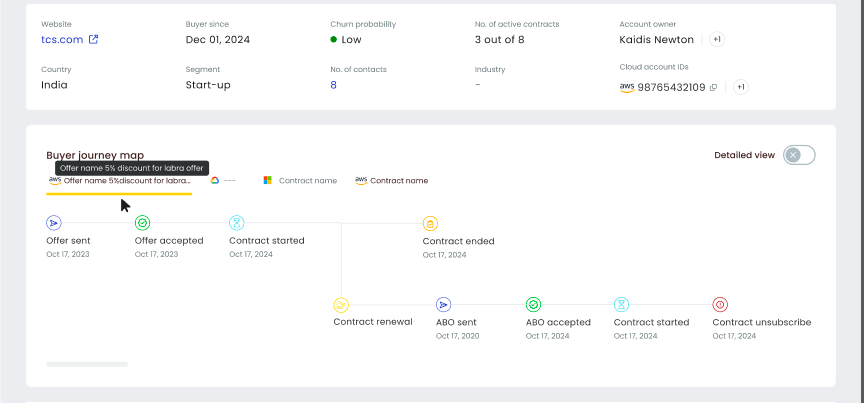
Task: Click the ABO accepted checkmark icon
Action: coord(534,305)
